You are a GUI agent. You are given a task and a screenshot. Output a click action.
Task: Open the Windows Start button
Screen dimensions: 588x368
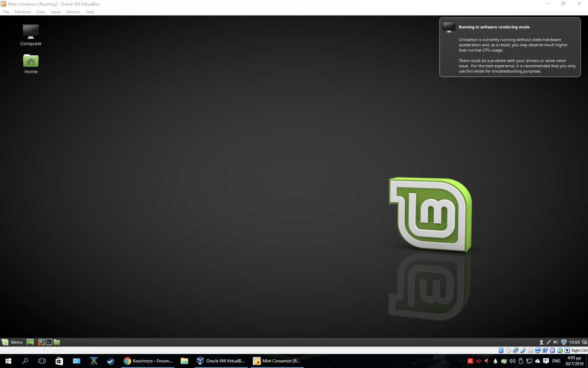[x=8, y=361]
